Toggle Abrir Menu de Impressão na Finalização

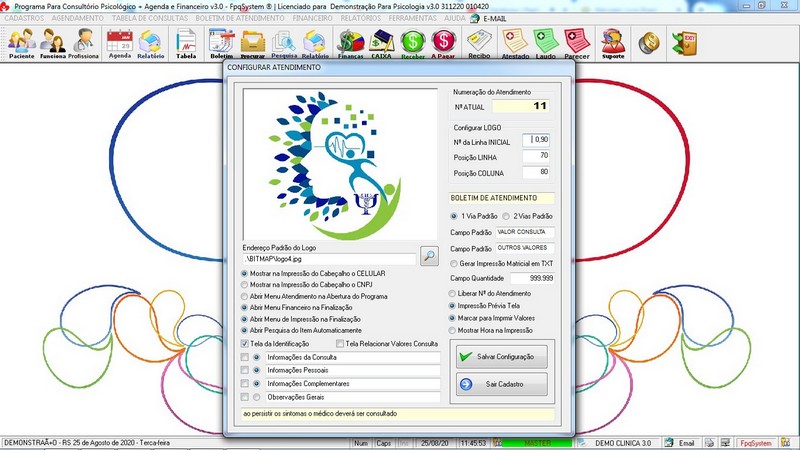tap(244, 319)
